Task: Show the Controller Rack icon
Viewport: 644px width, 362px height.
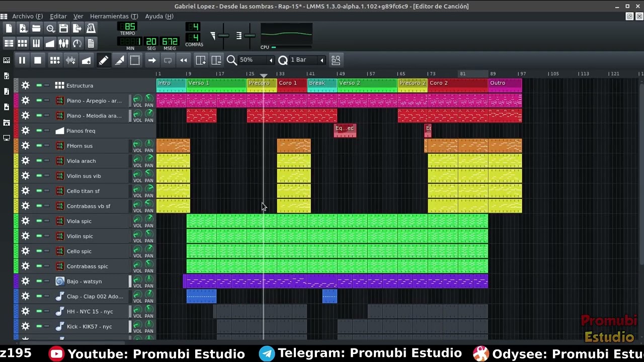Action: pos(77,43)
